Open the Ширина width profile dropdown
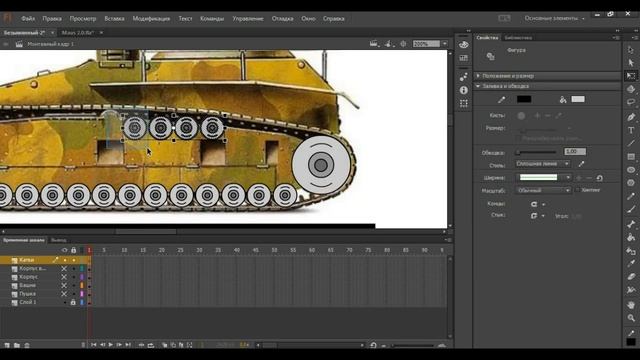Screen dimensions: 640x360 (543, 178)
